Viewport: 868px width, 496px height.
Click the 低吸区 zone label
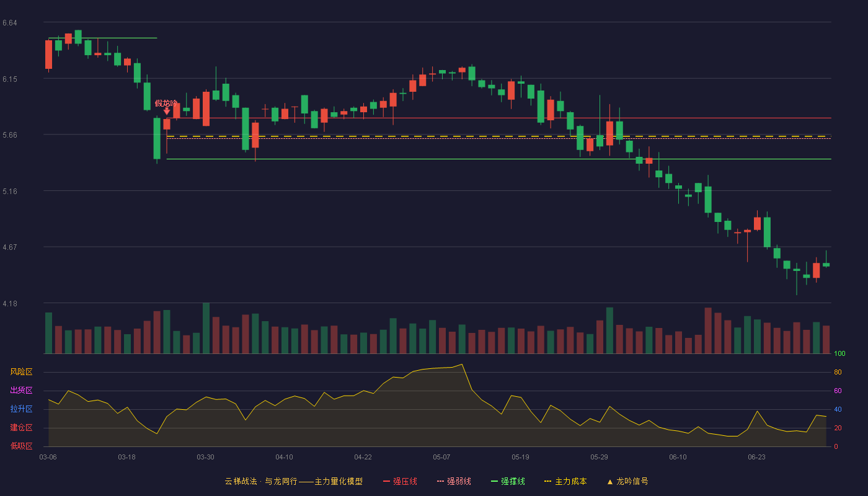coord(21,446)
